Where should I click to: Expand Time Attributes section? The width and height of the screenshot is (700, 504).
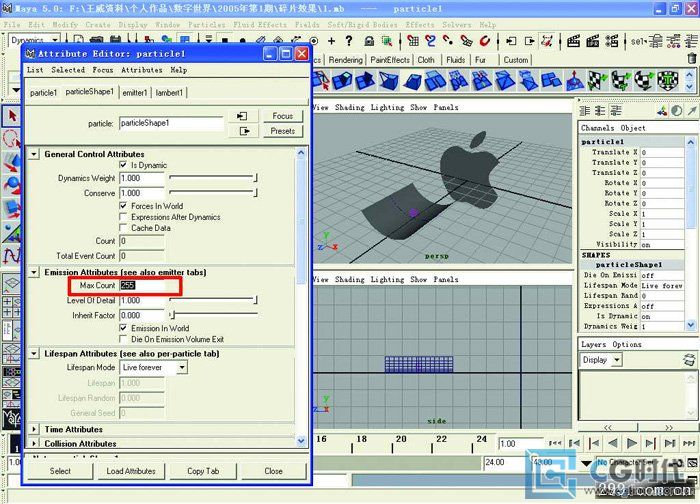pos(34,429)
